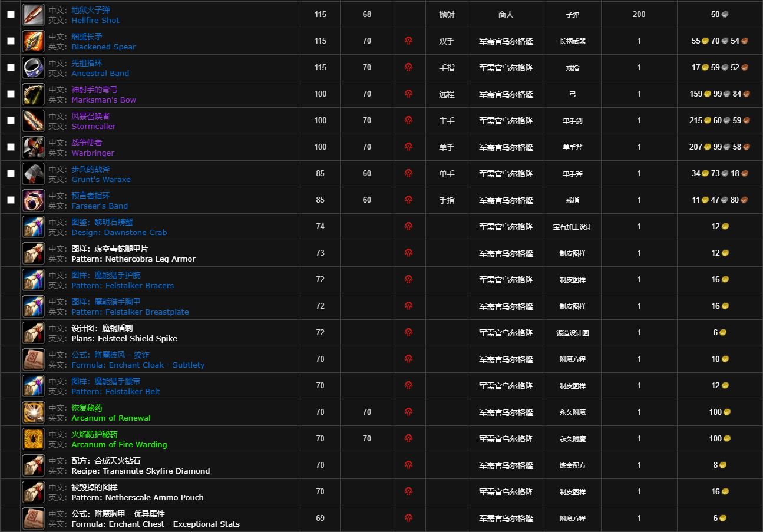The image size is (763, 532).
Task: Tick the checkbox for Grunt's Waraxe
Action: point(11,174)
